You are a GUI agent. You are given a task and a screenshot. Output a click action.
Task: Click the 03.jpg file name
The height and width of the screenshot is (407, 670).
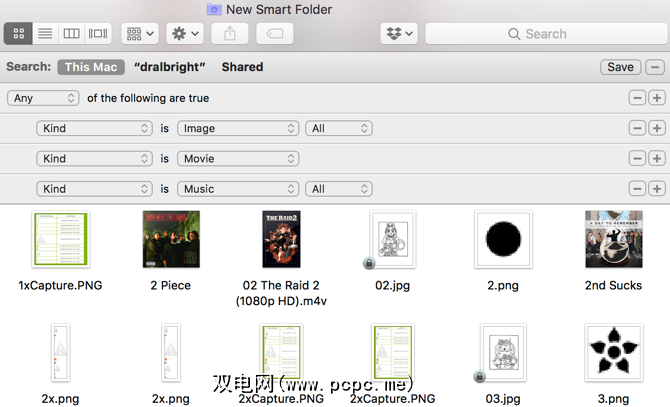click(x=503, y=399)
